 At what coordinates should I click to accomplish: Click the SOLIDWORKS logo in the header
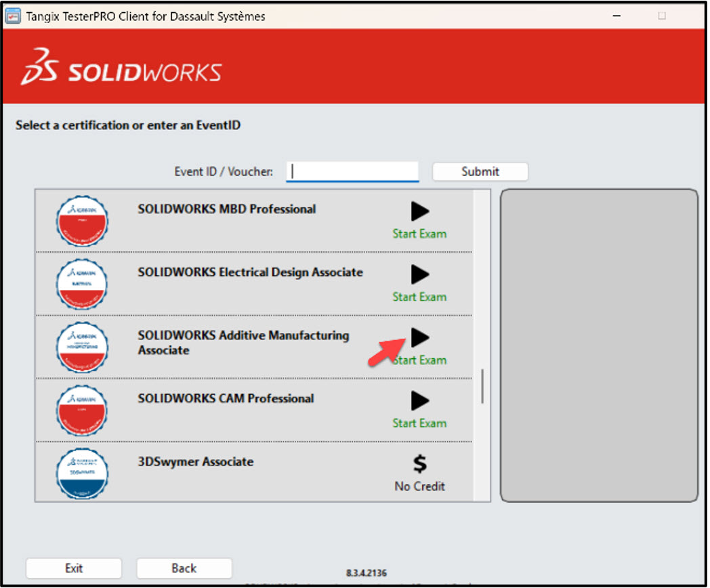[x=122, y=67]
